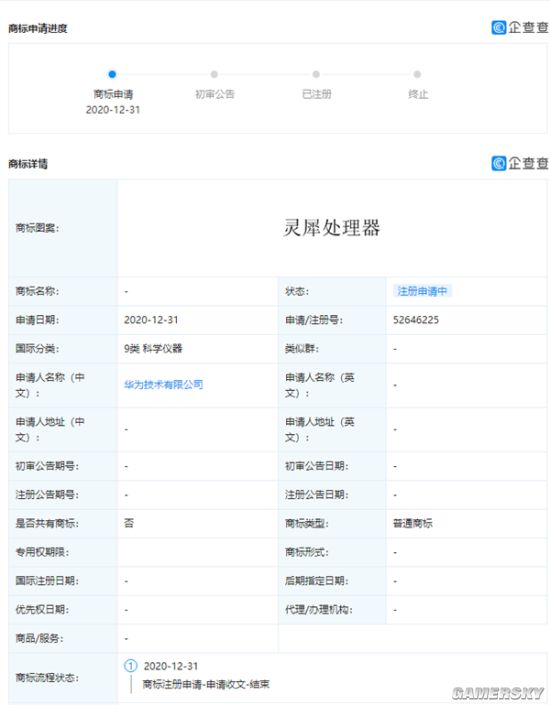
Task: Click the 专用权期限 field label
Action: point(42,552)
